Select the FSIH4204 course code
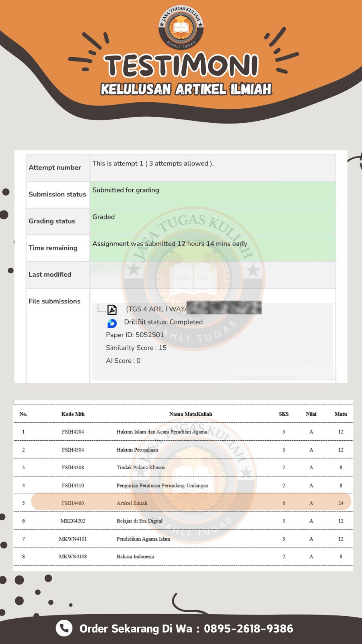Viewport: 362px width, 644px height. pyautogui.click(x=73, y=431)
